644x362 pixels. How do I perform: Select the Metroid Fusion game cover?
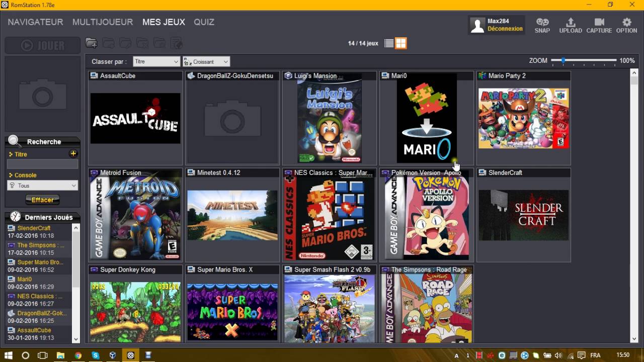[x=135, y=215]
